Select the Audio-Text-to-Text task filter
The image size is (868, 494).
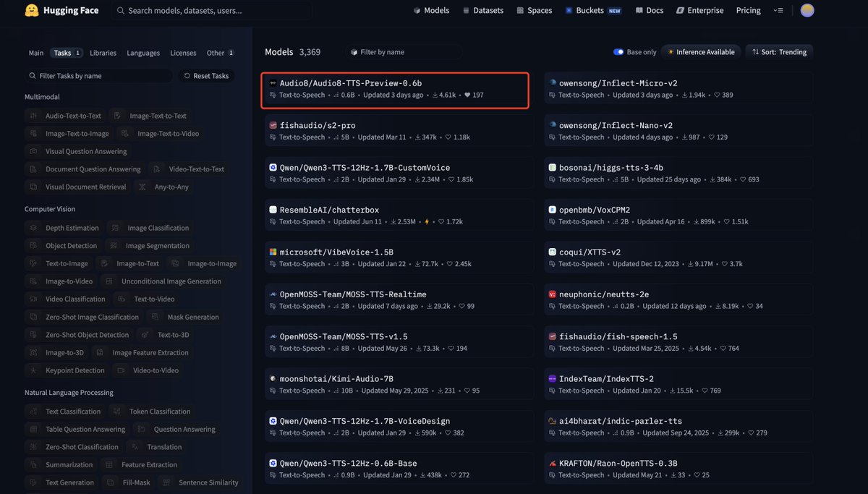(x=66, y=116)
